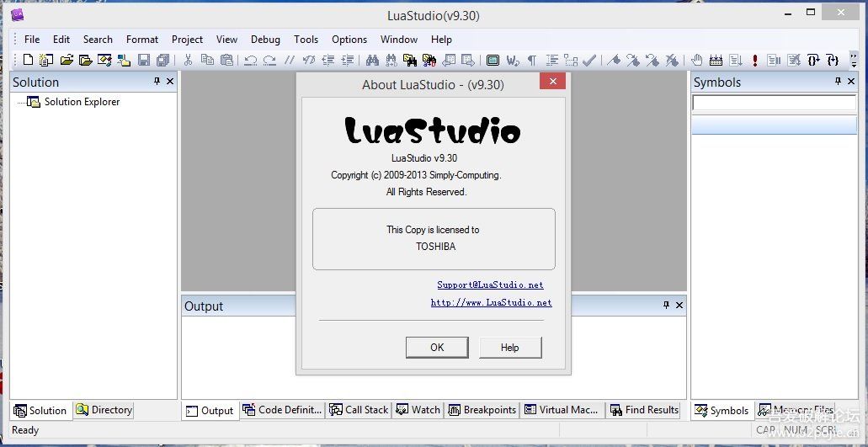
Task: Switch to the Directory tab
Action: [104, 410]
